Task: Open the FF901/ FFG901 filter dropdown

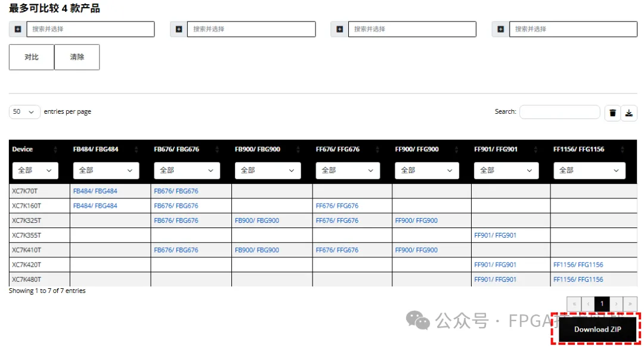Action: [506, 170]
